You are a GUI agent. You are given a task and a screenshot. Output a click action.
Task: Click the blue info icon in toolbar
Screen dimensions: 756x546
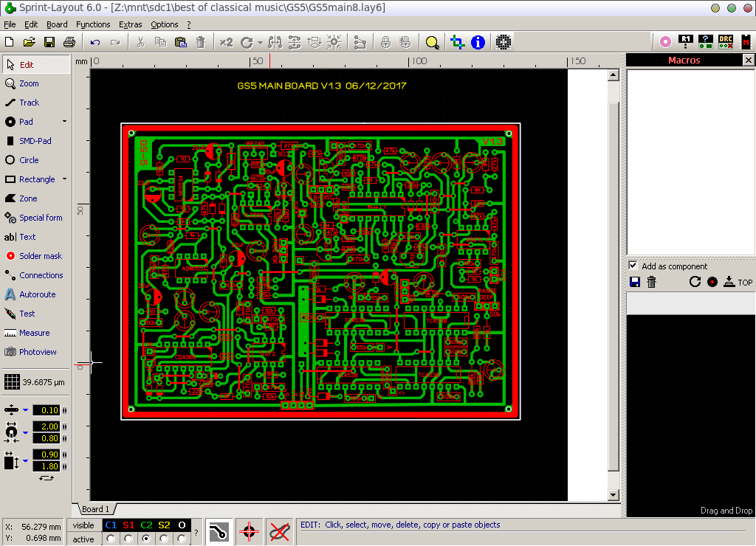[478, 42]
